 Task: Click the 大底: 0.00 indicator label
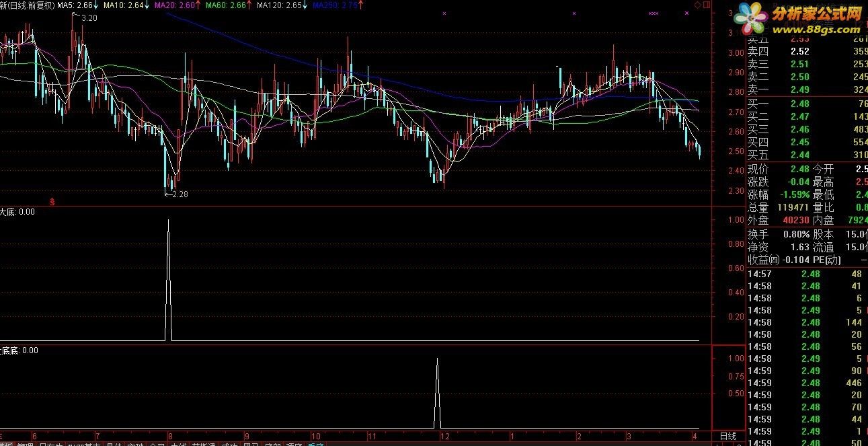(x=17, y=211)
